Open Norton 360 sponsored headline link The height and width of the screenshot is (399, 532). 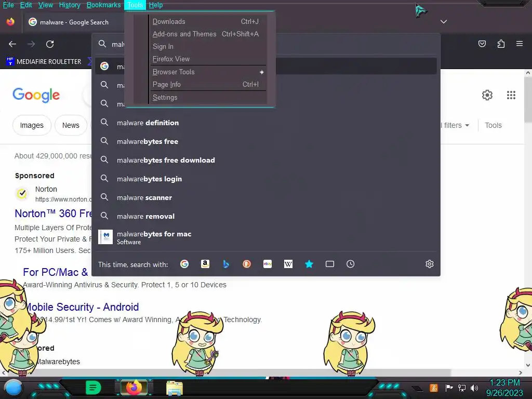click(54, 214)
